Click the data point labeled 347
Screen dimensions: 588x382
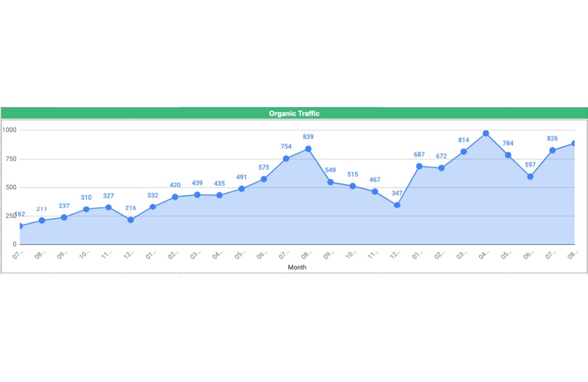pos(397,205)
